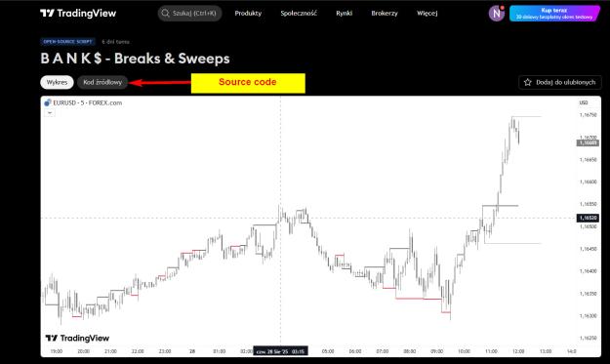The height and width of the screenshot is (364, 610).
Task: Click Dodaj do ulubionych star button
Action: pyautogui.click(x=560, y=82)
